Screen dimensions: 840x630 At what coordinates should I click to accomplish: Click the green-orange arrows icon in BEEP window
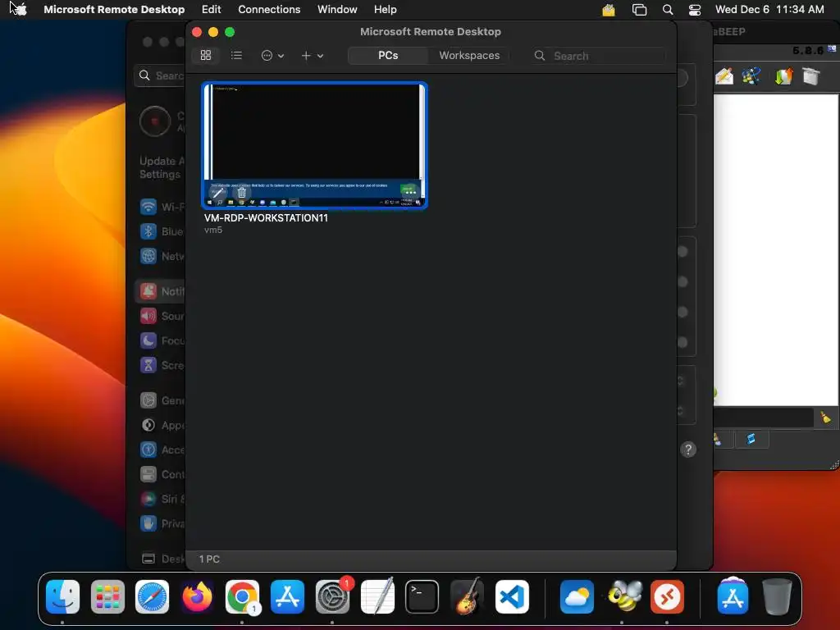[x=783, y=76]
